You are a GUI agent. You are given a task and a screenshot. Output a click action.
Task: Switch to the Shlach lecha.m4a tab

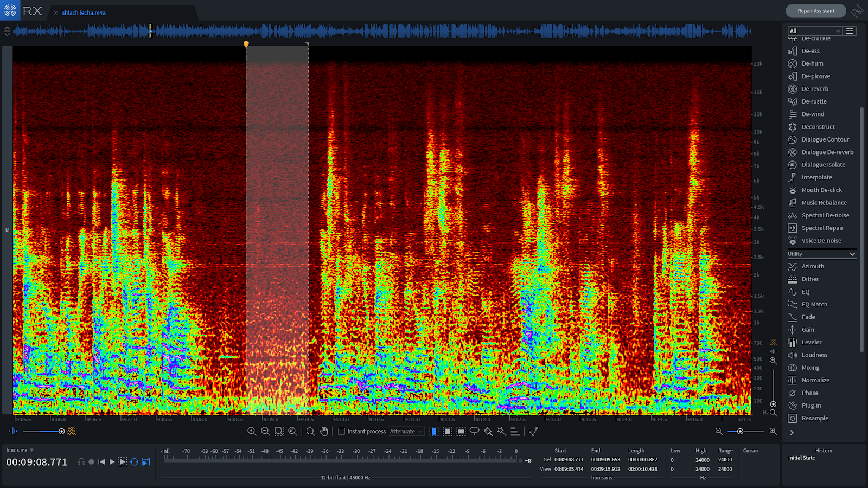click(84, 12)
